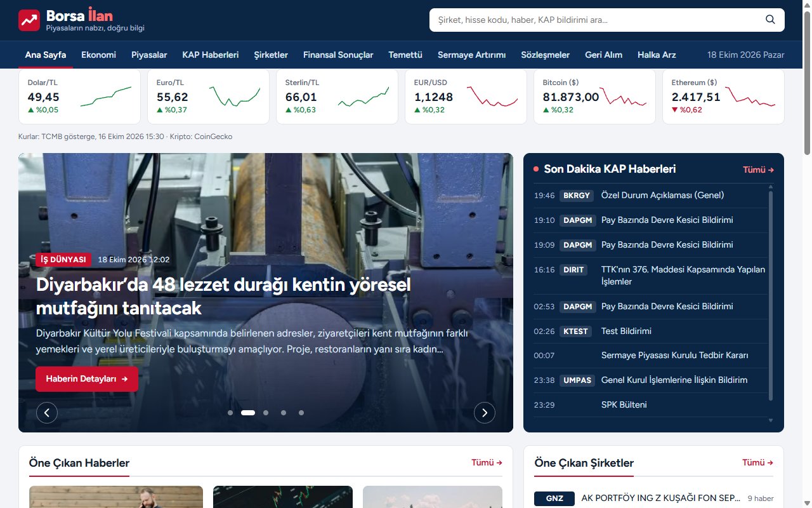Open Tümü link in Öne Çıkan Şirketler

[757, 462]
